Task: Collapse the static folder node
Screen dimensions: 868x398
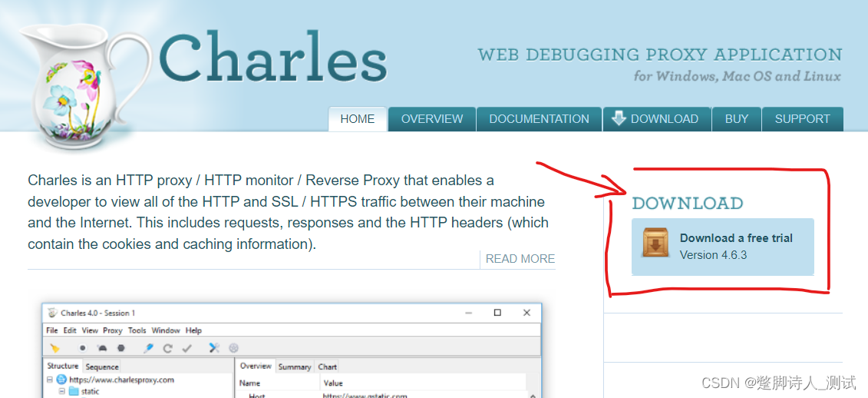Action: [x=62, y=391]
